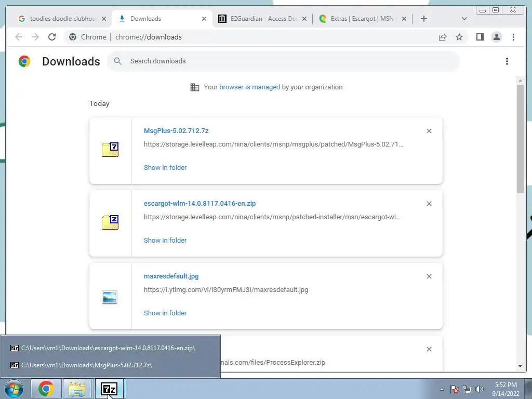
Task: Click the 7-Zip taskbar button
Action: 109,389
